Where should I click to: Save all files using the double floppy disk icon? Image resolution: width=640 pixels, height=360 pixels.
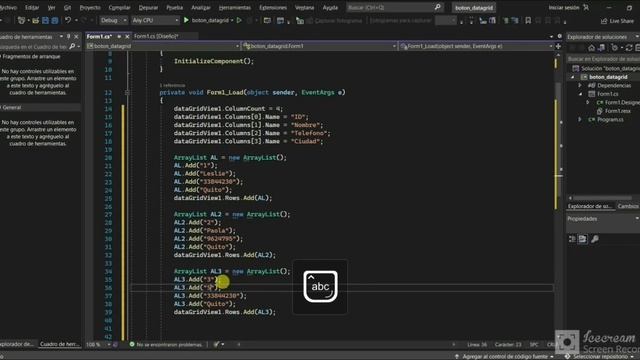click(x=54, y=20)
